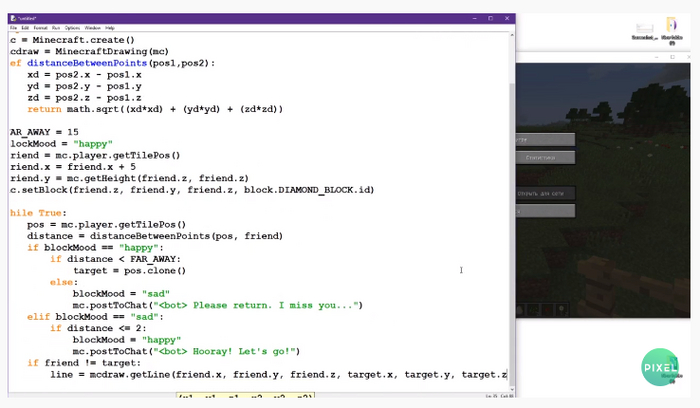Screen dimensions: 700x408
Task: Click the 'elif blockMood == "sad":' line
Action: [95, 317]
